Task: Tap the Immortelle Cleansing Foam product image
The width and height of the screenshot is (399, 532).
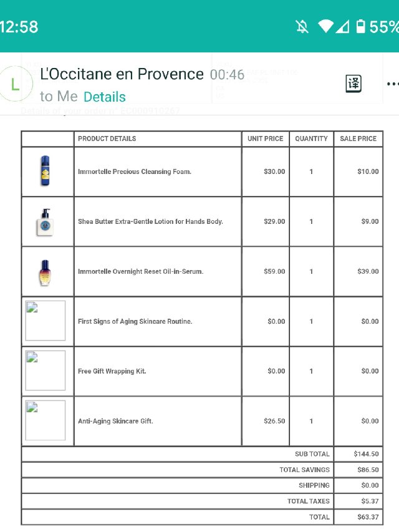Action: tap(45, 172)
